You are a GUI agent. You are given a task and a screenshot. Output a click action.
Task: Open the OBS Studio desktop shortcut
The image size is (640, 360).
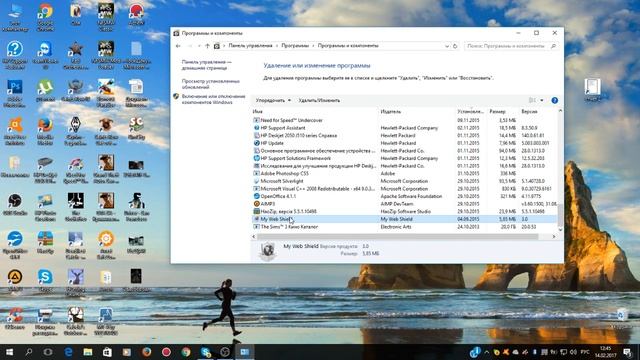[x=15, y=204]
